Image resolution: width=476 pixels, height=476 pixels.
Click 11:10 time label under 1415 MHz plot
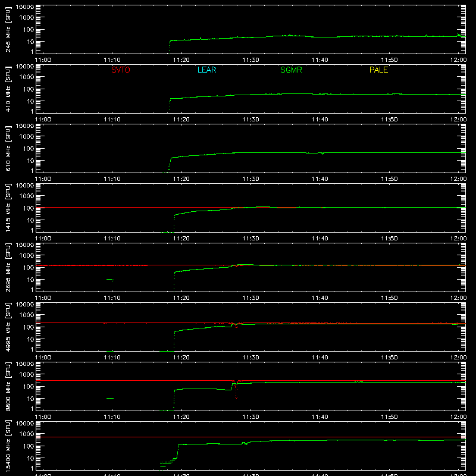tap(112, 239)
